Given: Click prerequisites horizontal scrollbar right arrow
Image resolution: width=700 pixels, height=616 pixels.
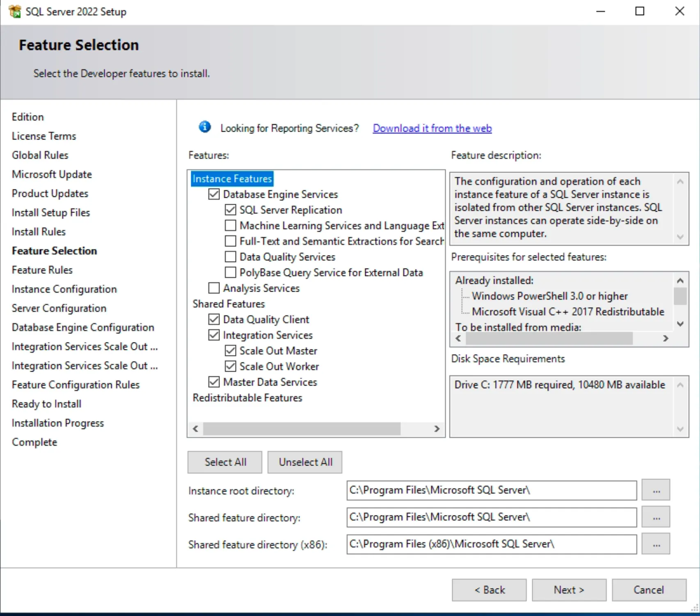Looking at the screenshot, I should [666, 339].
